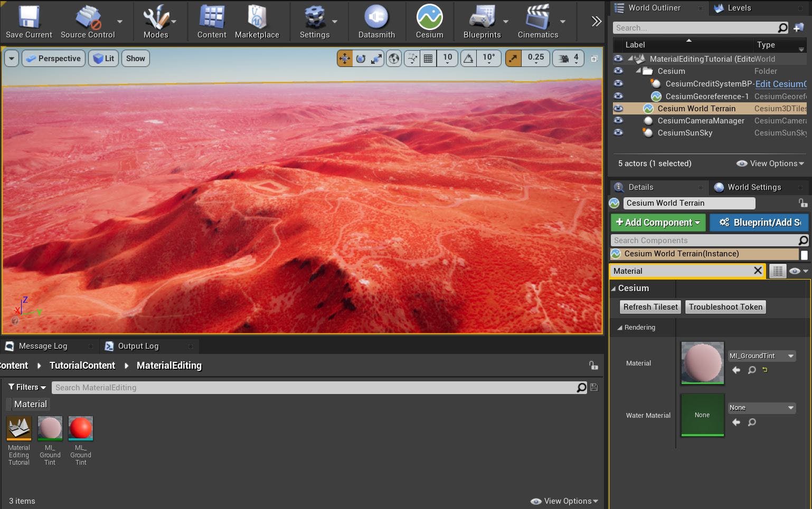This screenshot has height=509, width=812.
Task: Select the scale tool in the viewport
Action: point(376,58)
